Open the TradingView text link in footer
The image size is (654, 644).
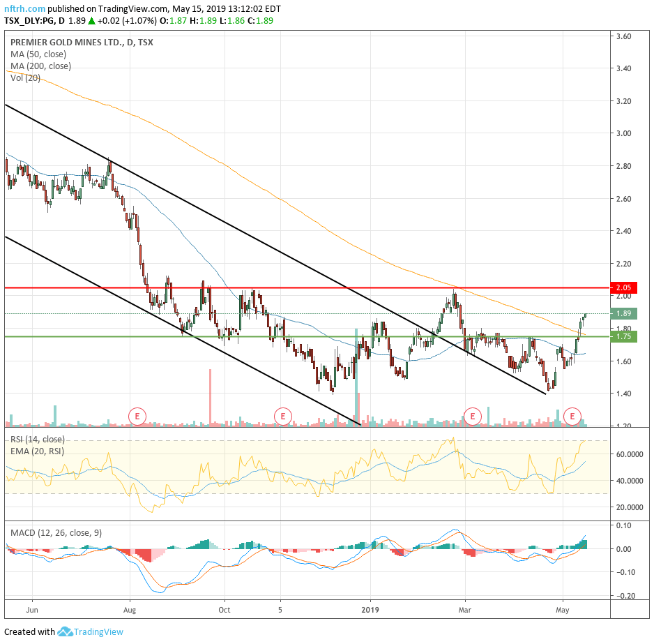pos(98,632)
